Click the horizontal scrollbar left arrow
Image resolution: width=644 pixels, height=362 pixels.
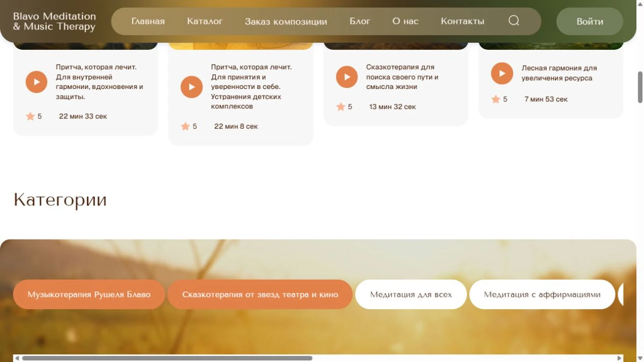pos(17,358)
